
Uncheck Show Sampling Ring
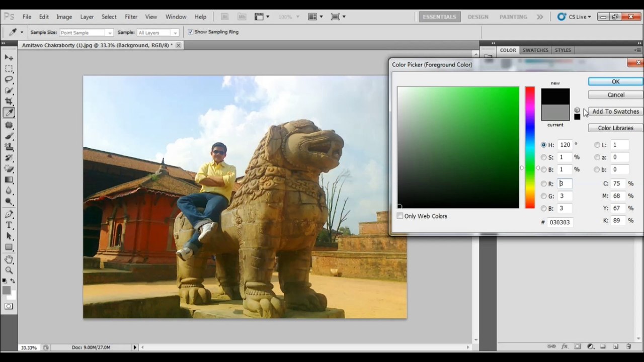click(x=190, y=32)
